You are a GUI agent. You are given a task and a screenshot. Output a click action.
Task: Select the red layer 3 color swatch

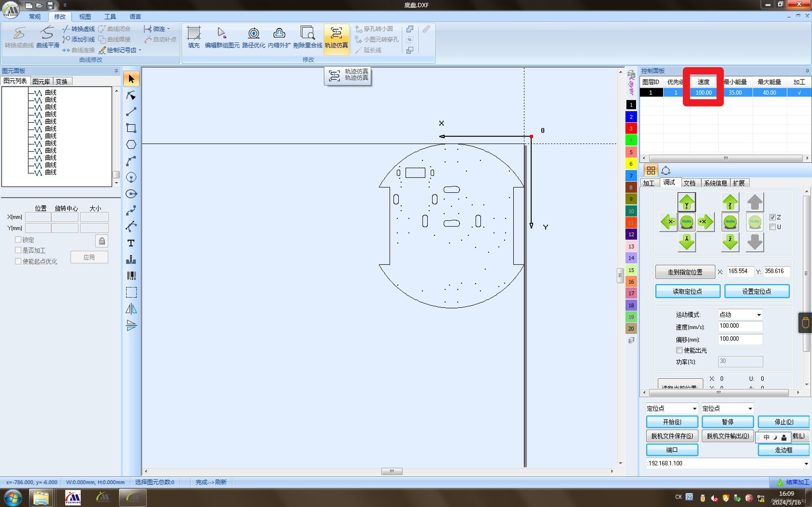tap(631, 128)
